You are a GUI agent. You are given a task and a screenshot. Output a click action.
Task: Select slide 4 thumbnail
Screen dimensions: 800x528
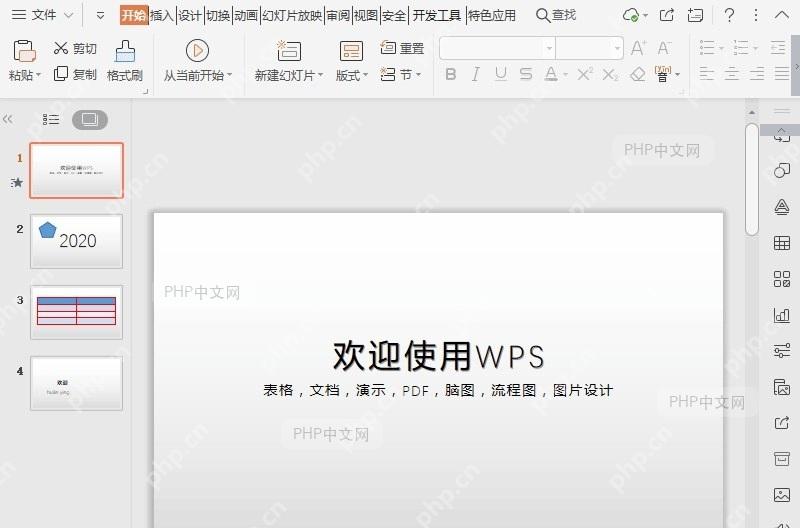coord(77,383)
